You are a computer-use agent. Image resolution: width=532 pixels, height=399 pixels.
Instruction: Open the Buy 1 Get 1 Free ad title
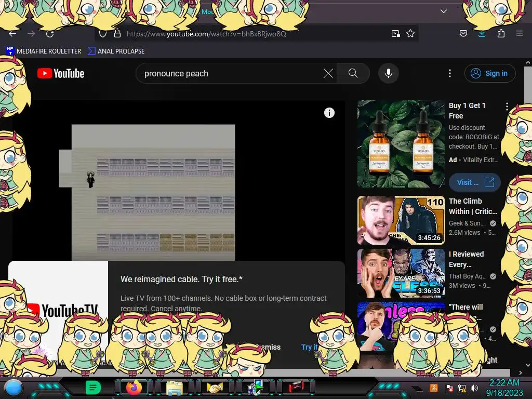click(467, 111)
